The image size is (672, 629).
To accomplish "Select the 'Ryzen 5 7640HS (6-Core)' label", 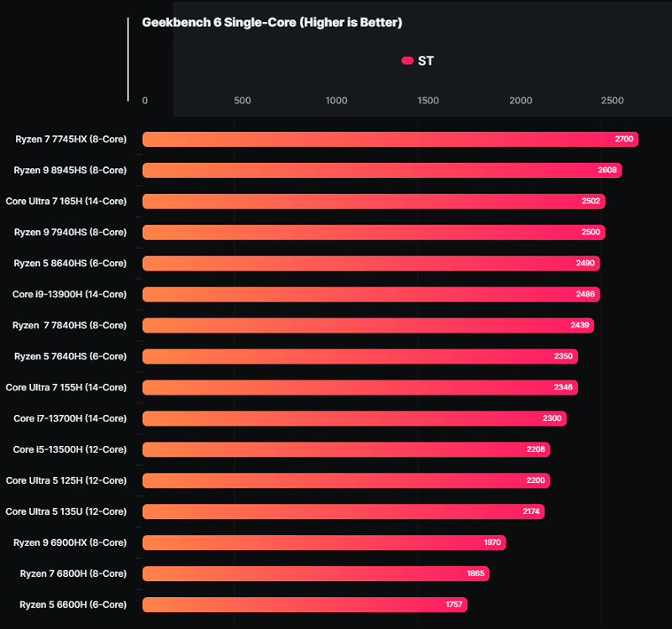I will click(x=71, y=357).
